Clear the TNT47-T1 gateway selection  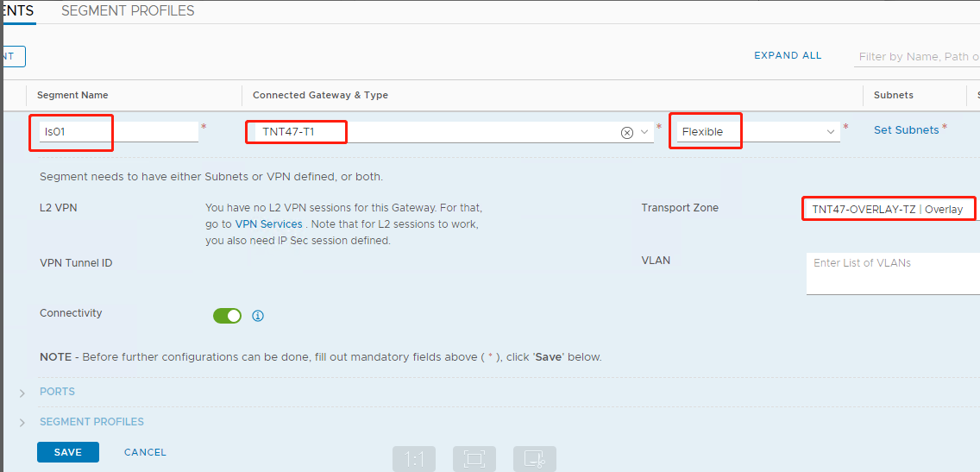[x=627, y=133]
